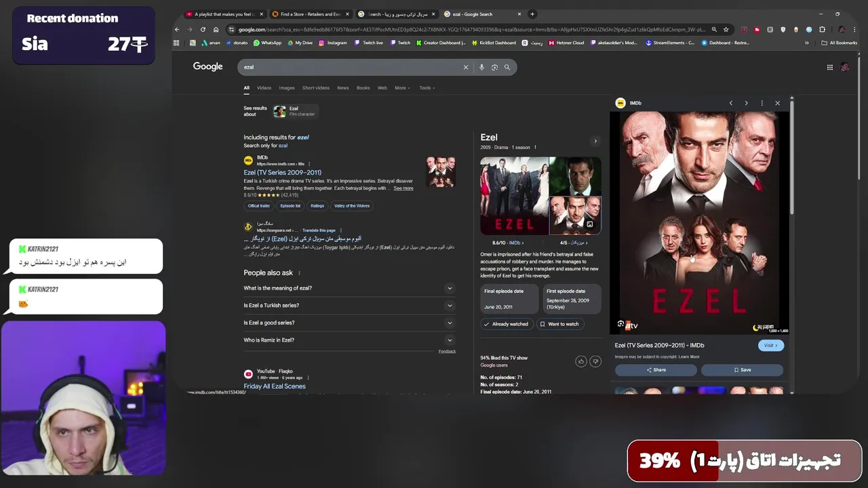
Task: Show the previous image in the IMDb viewer
Action: [730, 103]
